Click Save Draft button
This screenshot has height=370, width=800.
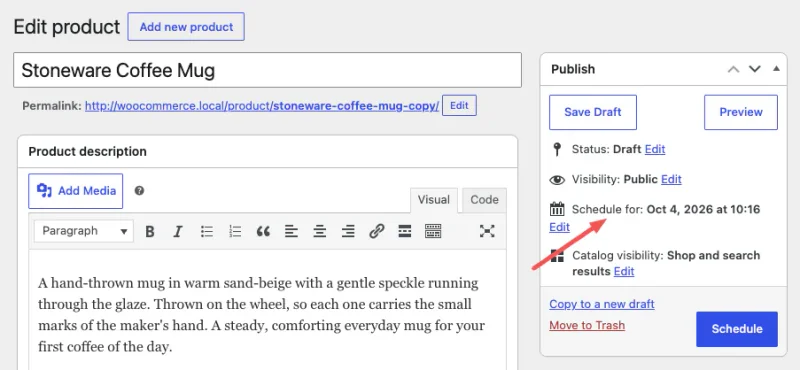click(593, 112)
